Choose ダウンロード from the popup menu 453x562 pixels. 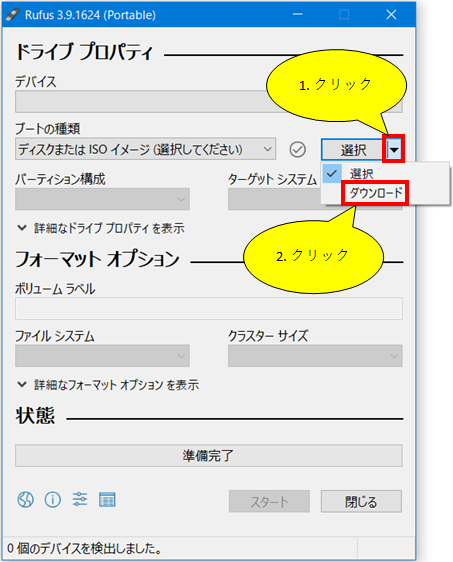(x=375, y=193)
